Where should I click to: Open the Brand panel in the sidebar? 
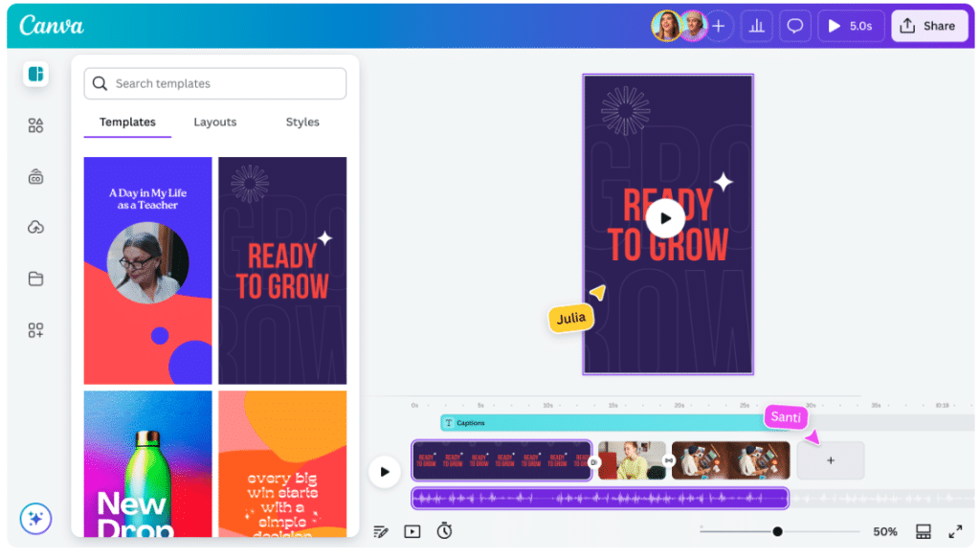click(x=35, y=176)
